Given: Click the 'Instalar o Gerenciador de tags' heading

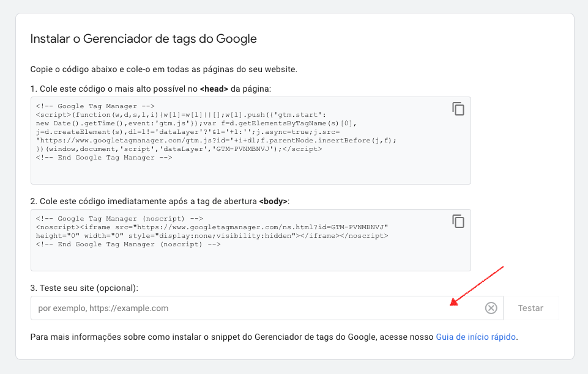Looking at the screenshot, I should point(143,39).
